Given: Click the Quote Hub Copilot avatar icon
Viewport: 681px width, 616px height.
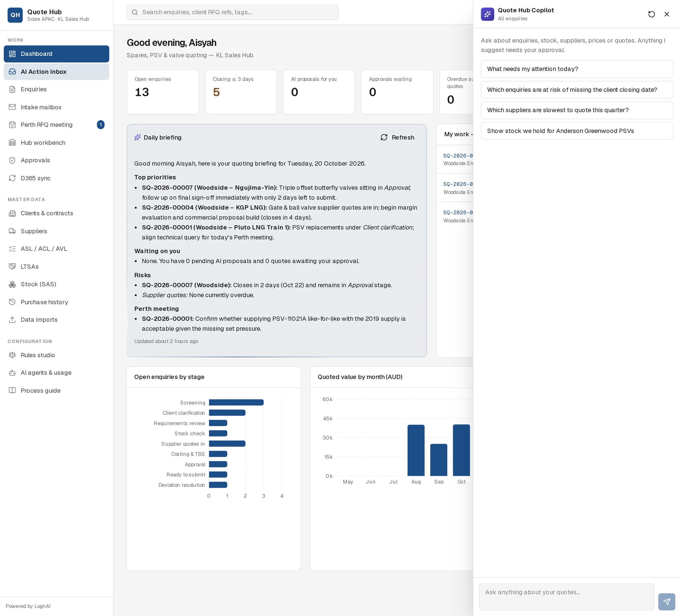Looking at the screenshot, I should pos(487,14).
